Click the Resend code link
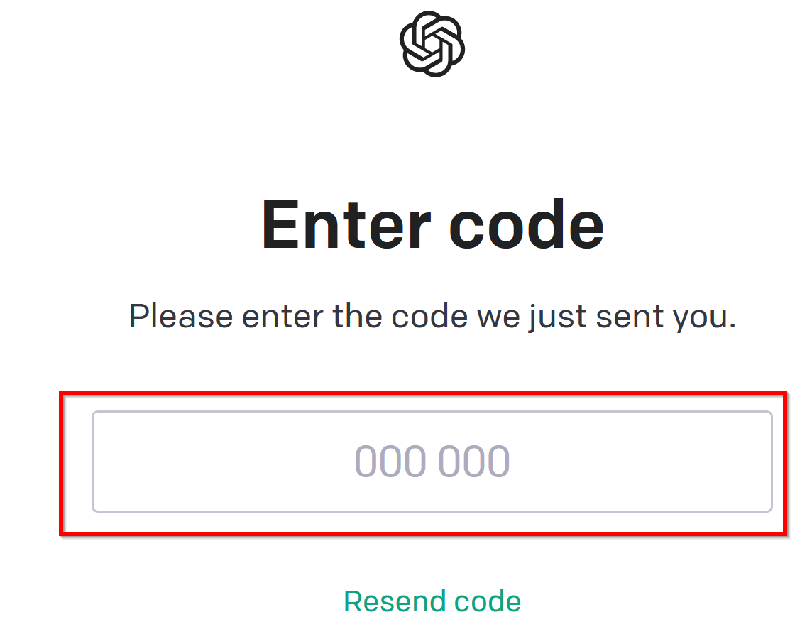 [432, 601]
